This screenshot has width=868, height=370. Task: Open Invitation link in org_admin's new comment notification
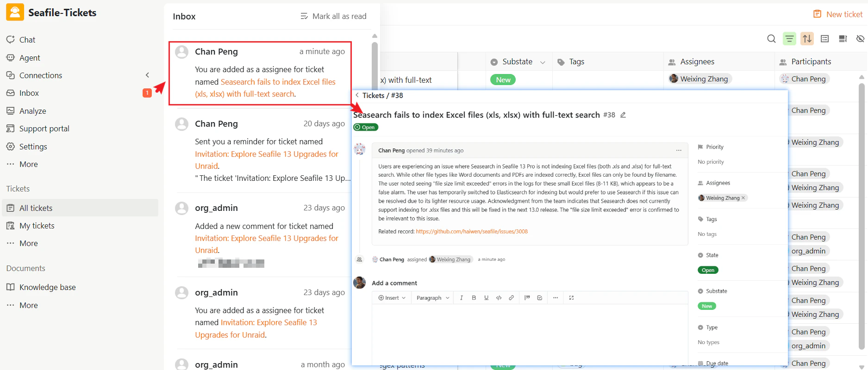267,244
